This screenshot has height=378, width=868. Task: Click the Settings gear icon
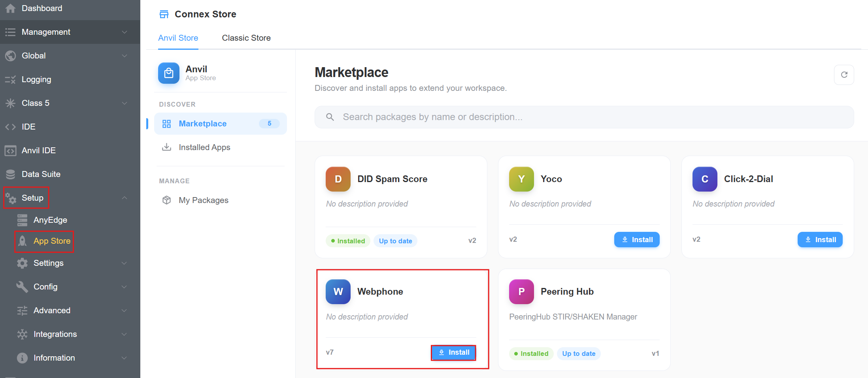[x=23, y=263]
